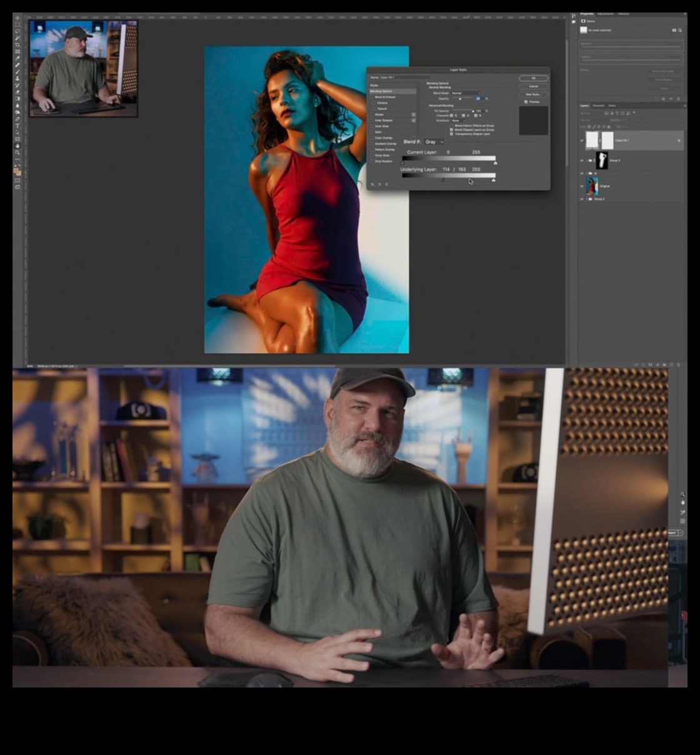Enable the Drop Shadow style checkbox
Viewport: 700px width, 755px height.
pyautogui.click(x=373, y=161)
